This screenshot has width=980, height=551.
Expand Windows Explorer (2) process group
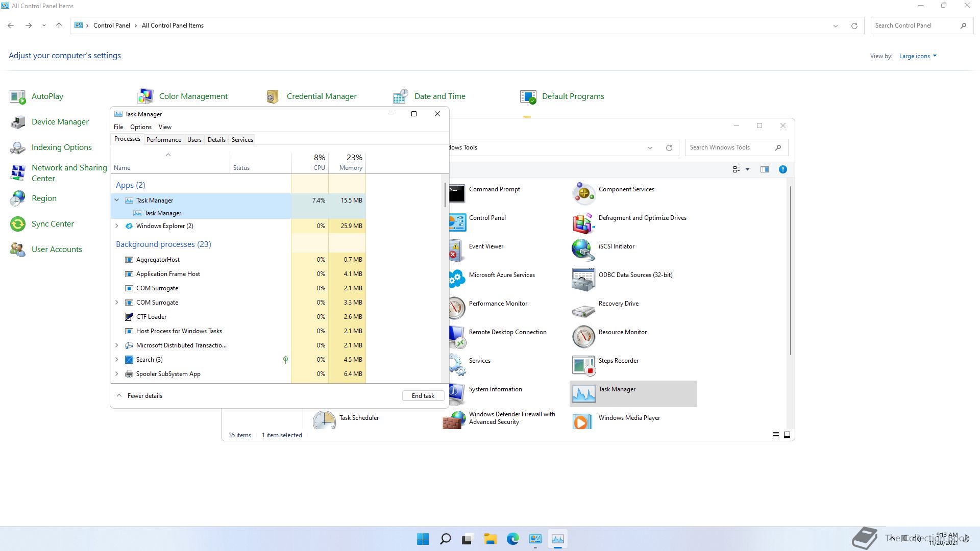pyautogui.click(x=117, y=226)
